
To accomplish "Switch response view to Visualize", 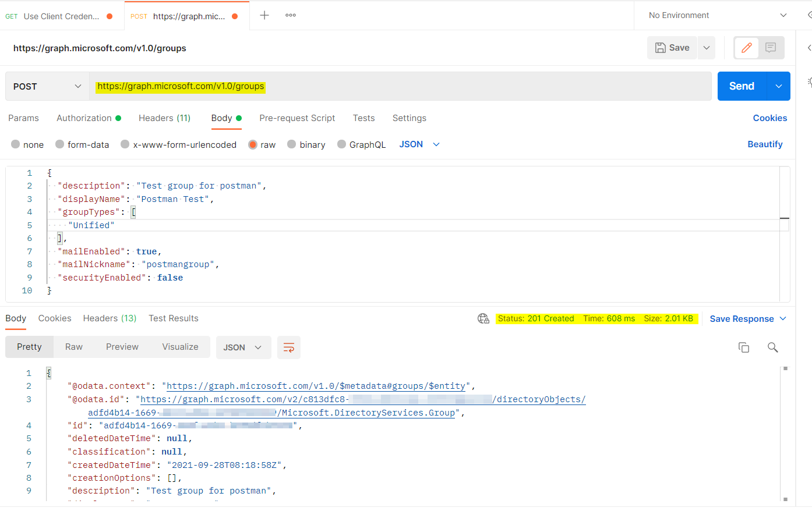I will coord(180,347).
